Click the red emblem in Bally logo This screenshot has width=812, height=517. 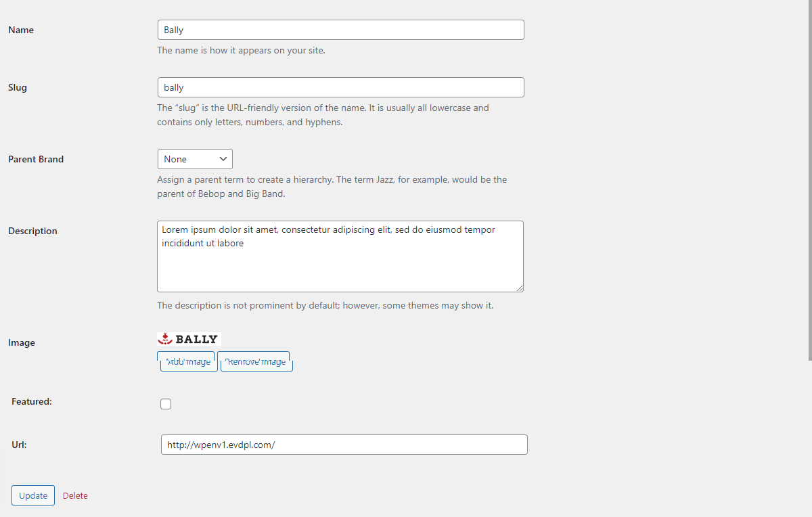[166, 339]
